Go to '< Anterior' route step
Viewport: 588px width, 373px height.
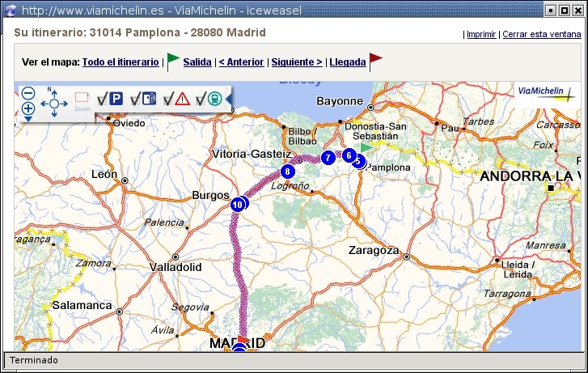241,62
